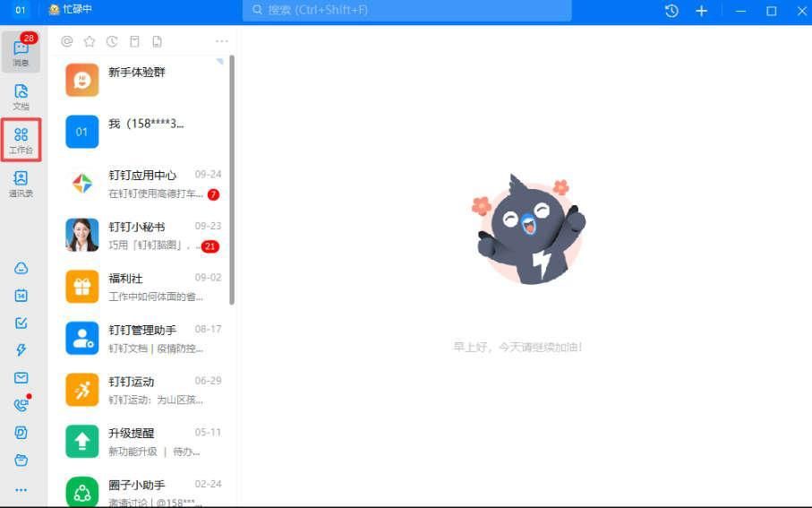Open the history clock icon in title bar
Screen dimensions: 812x508
[x=671, y=11]
